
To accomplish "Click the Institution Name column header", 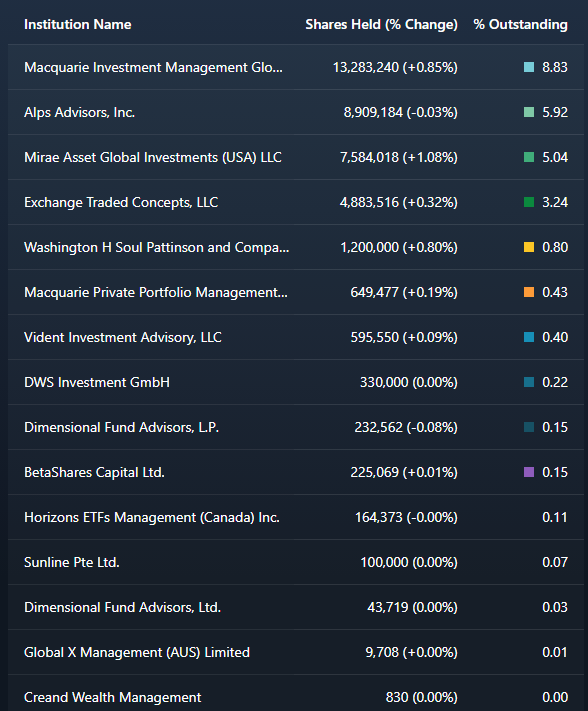I will coord(78,24).
